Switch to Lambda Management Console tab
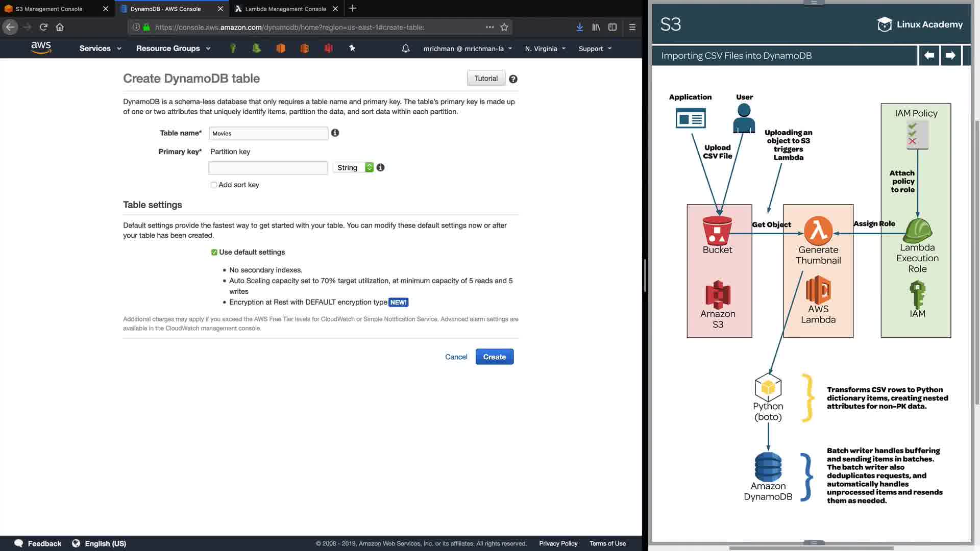This screenshot has width=980, height=551. point(285,9)
